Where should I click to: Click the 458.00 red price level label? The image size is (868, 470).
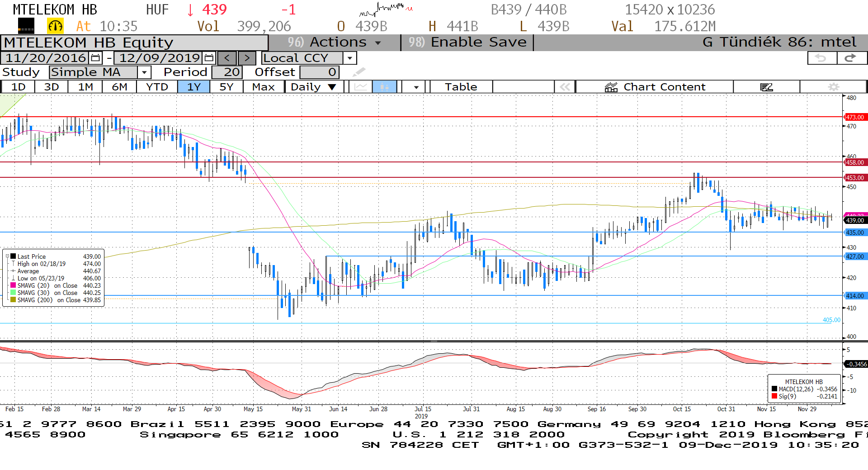tap(856, 162)
